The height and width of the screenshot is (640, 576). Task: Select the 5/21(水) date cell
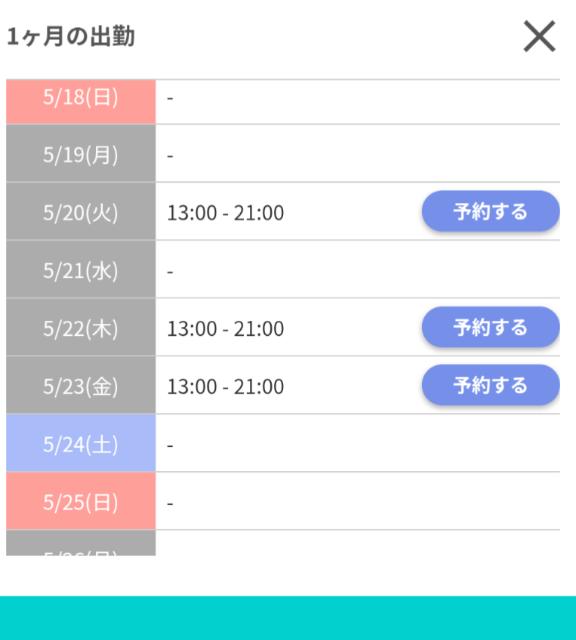[x=81, y=269]
